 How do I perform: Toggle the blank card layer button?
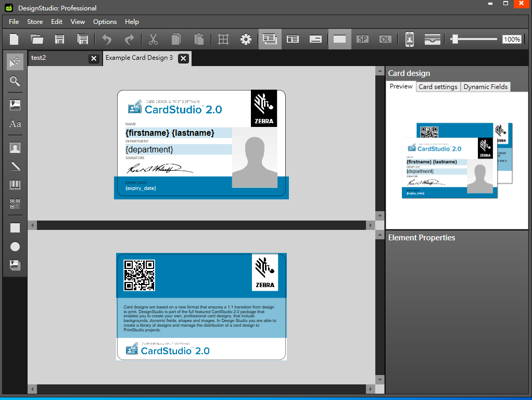339,40
